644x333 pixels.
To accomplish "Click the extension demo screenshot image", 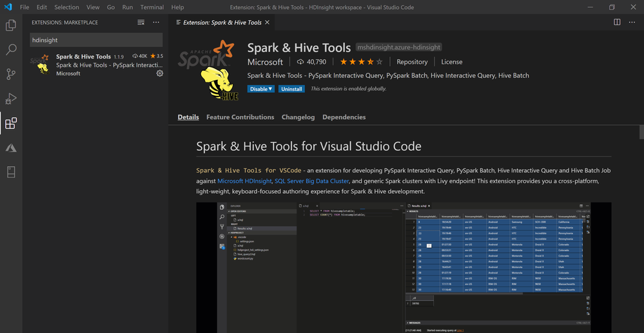I will (404, 267).
